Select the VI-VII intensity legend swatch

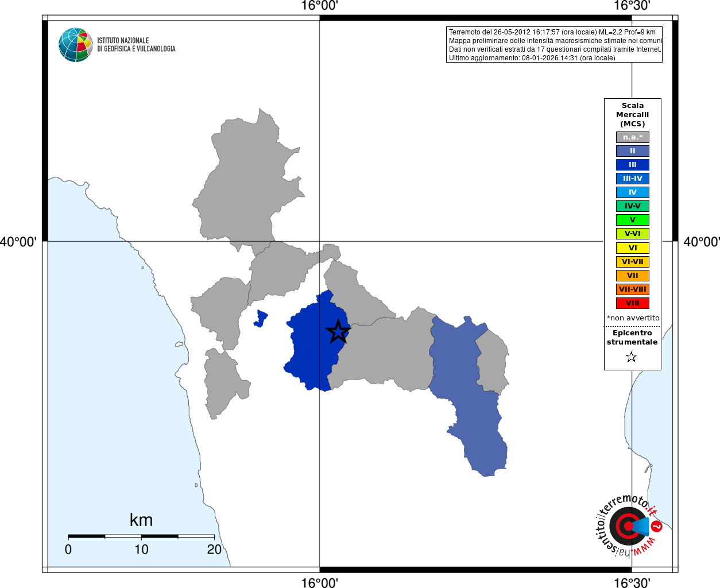[x=632, y=262]
